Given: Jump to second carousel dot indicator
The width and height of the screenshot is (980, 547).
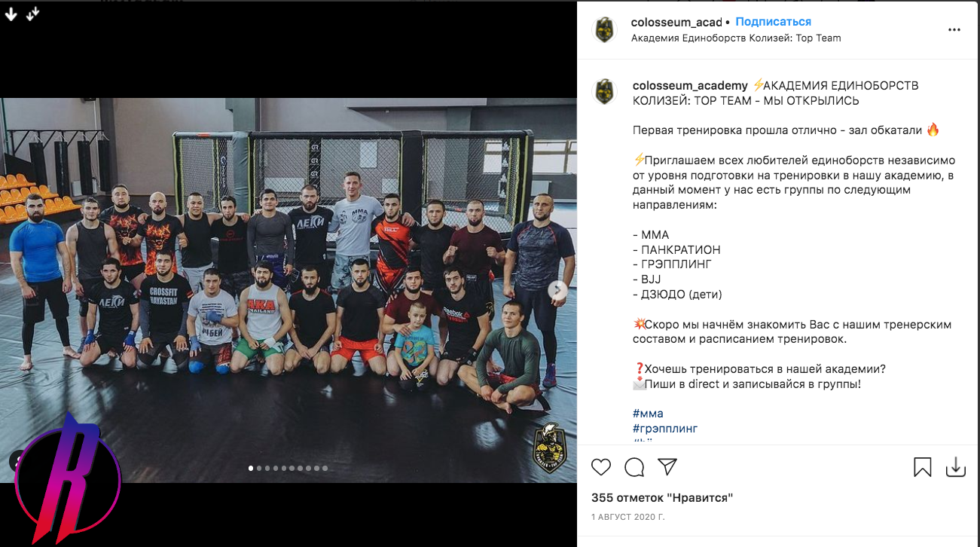Looking at the screenshot, I should point(260,468).
